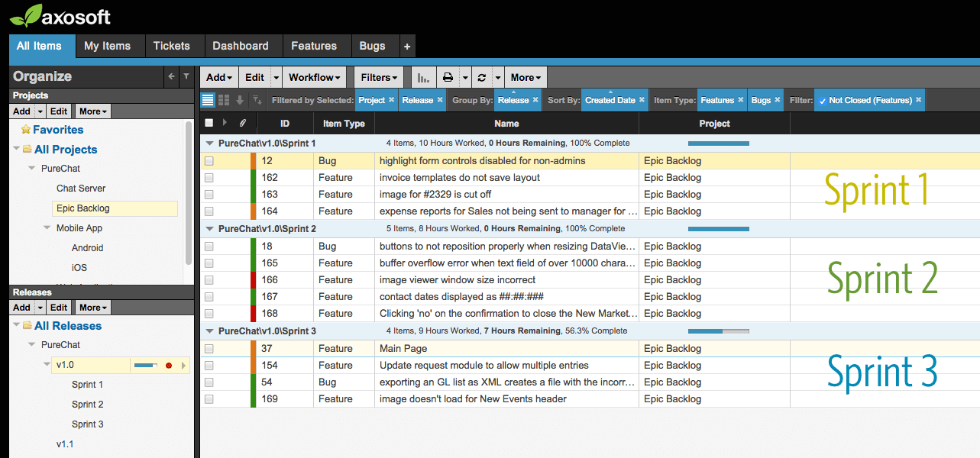Open the Favorites link in Projects
The height and width of the screenshot is (458, 980).
pyautogui.click(x=58, y=130)
